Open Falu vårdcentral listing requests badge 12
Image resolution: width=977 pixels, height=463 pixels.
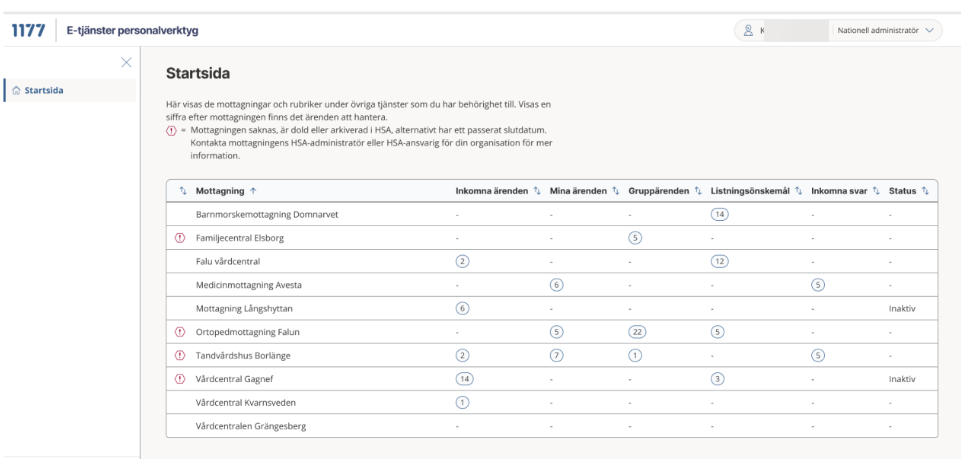[x=718, y=261]
